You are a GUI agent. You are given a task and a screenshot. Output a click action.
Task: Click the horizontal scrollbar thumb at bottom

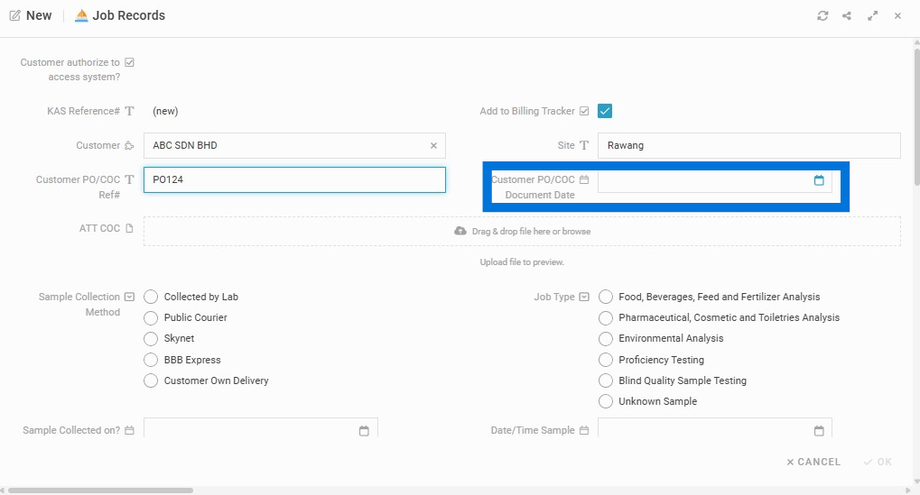(100, 490)
